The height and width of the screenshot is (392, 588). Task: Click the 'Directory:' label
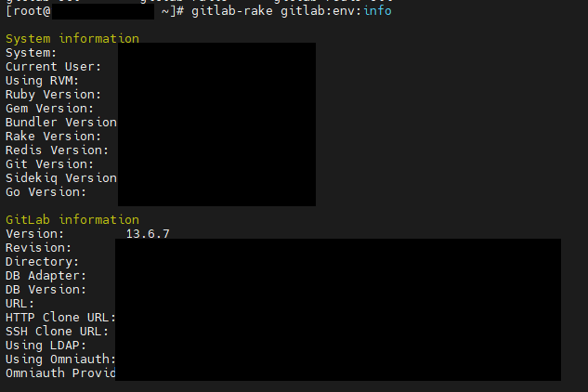pos(42,262)
